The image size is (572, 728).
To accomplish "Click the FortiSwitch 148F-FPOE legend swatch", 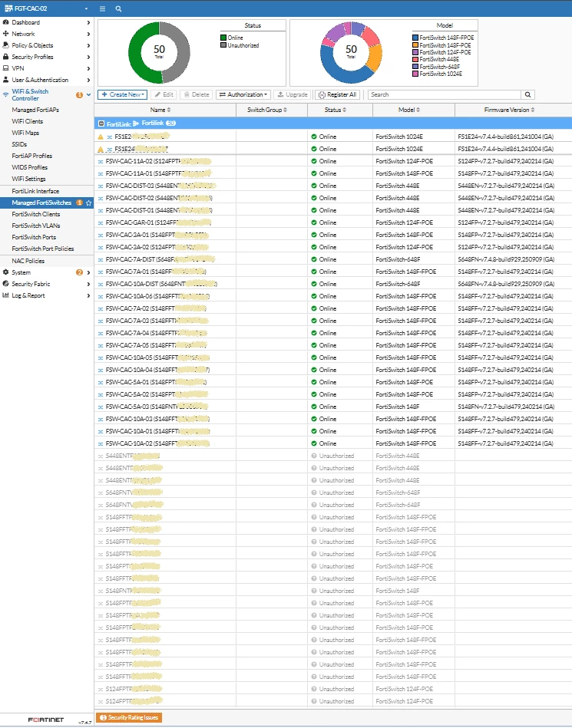I will click(415, 38).
